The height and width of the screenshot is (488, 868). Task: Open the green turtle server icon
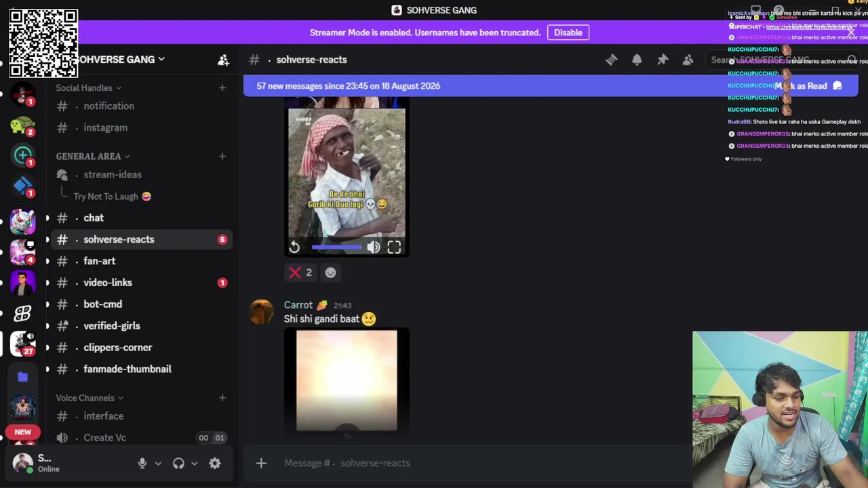(x=22, y=125)
